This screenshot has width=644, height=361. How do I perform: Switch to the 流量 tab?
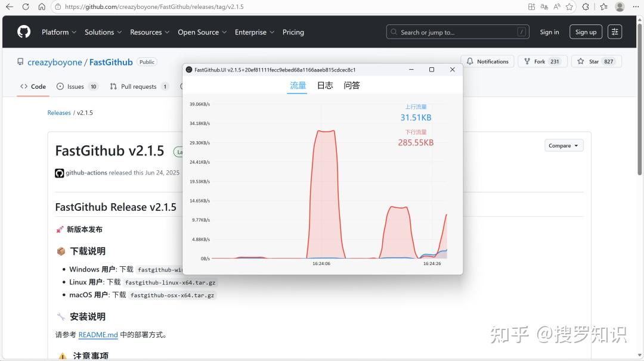click(x=298, y=85)
